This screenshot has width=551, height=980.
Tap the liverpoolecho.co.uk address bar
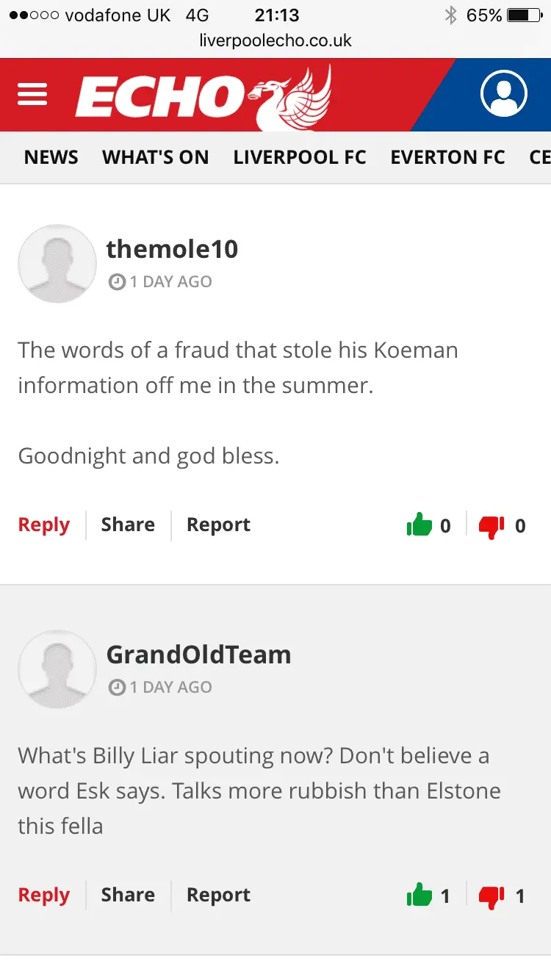(275, 41)
